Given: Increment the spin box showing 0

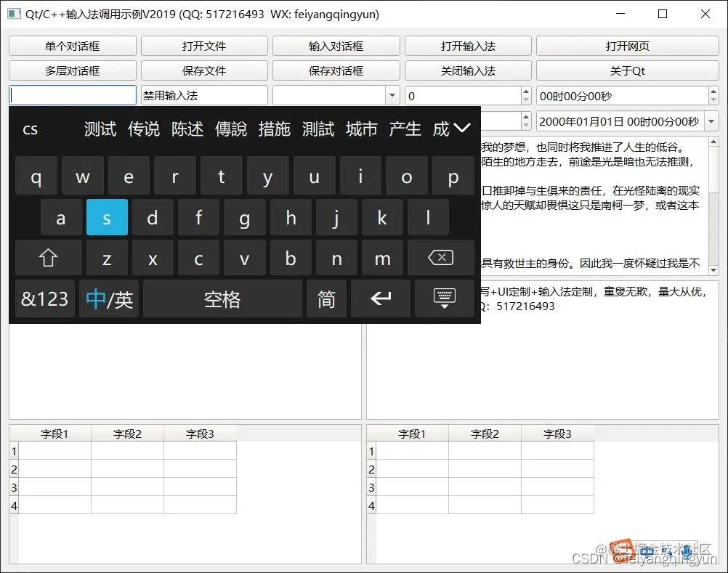Looking at the screenshot, I should pos(525,92).
